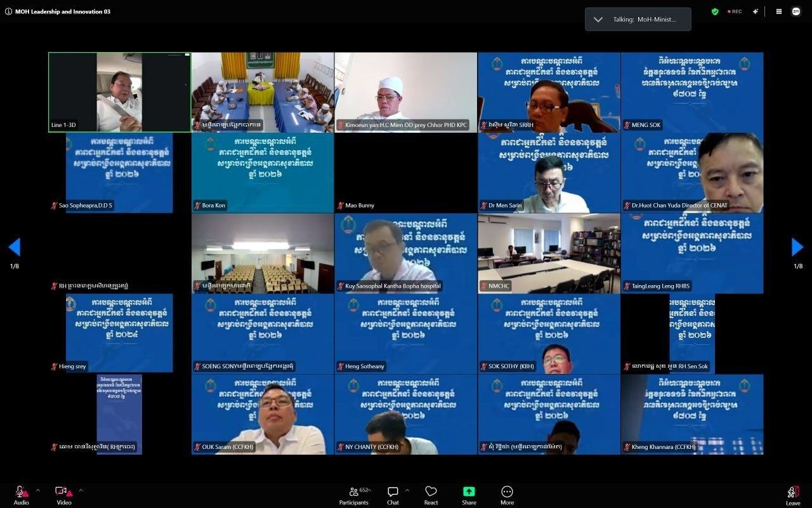Screen dimensions: 812x508
Task: Click the AI companion sparkle icon
Action: pyautogui.click(x=756, y=11)
